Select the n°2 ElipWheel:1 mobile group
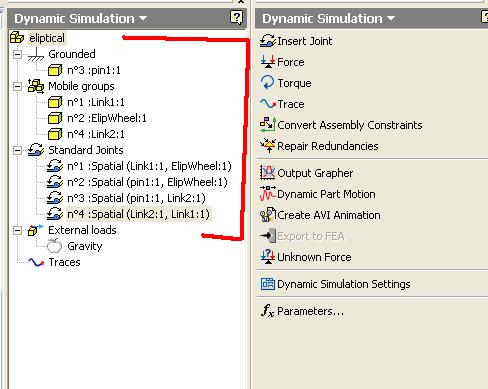This screenshot has width=488, height=389. pyautogui.click(x=97, y=118)
